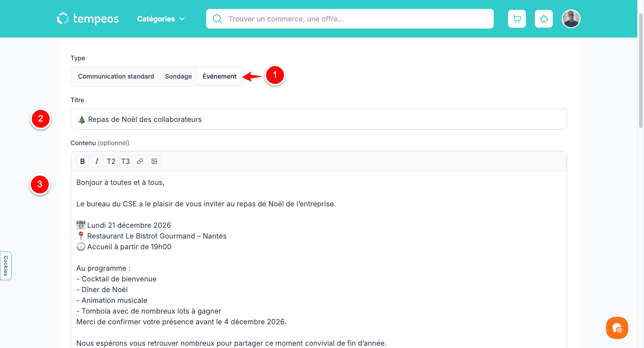This screenshot has width=644, height=348.
Task: Click 'Le bureau du CSE' sentence
Action: [x=206, y=204]
